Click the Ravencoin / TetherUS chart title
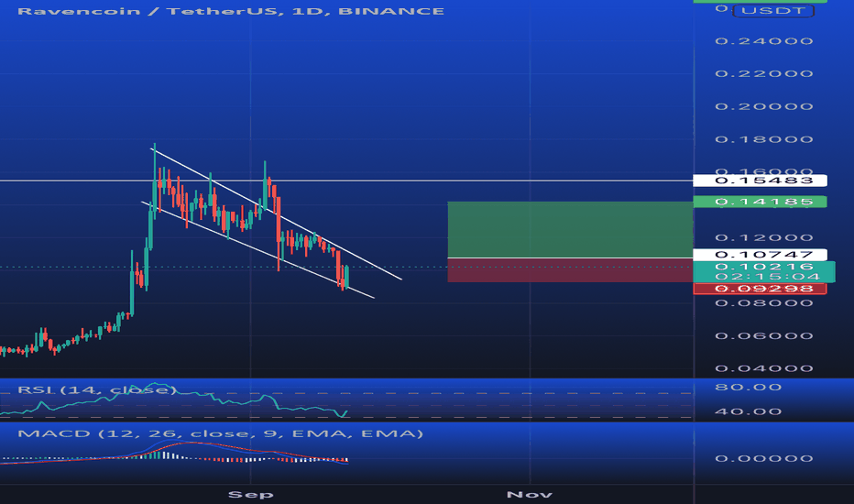Viewport: 854px width, 504px height. coord(231,11)
